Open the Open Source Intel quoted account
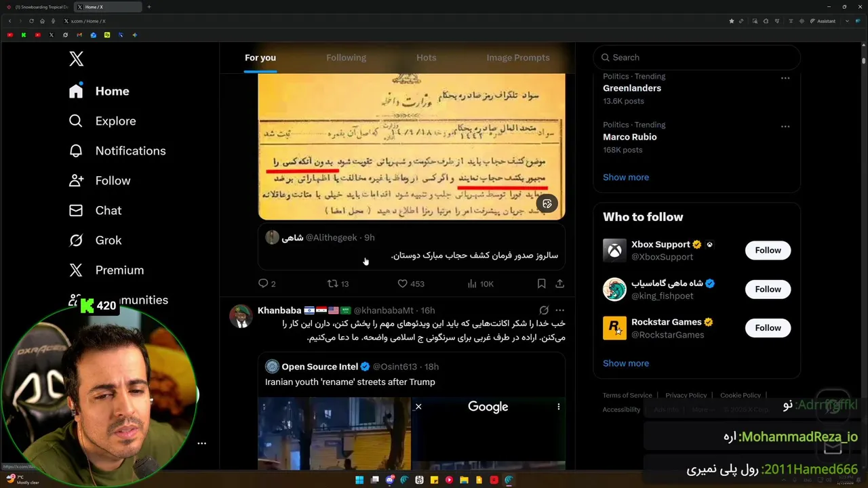The width and height of the screenshot is (868, 488). (319, 367)
